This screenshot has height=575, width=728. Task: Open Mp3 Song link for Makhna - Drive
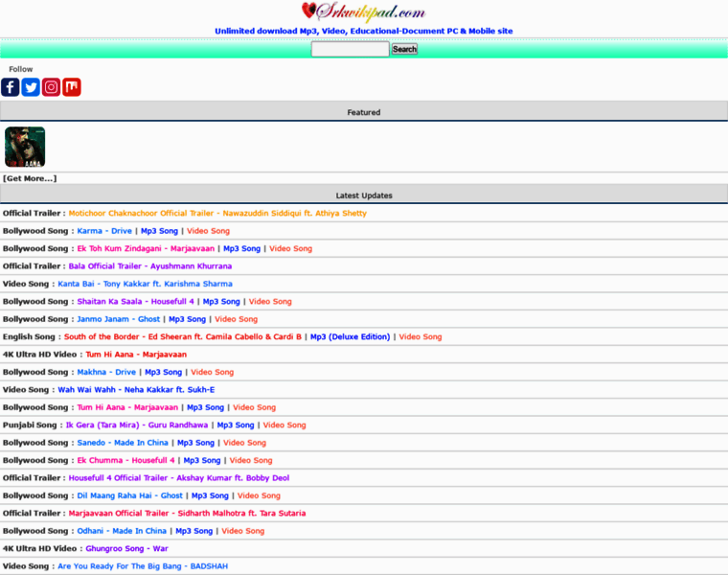click(x=164, y=372)
